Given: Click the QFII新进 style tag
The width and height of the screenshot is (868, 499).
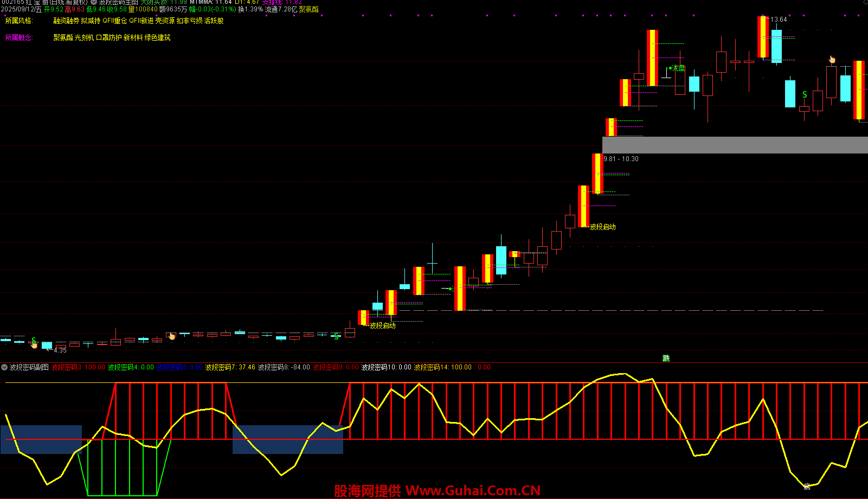Looking at the screenshot, I should [142, 21].
